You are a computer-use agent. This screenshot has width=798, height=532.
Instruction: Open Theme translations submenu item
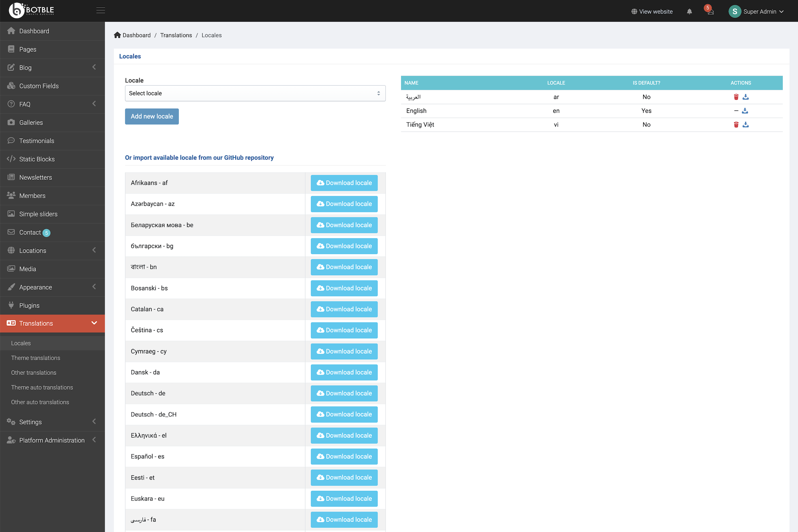coord(36,358)
